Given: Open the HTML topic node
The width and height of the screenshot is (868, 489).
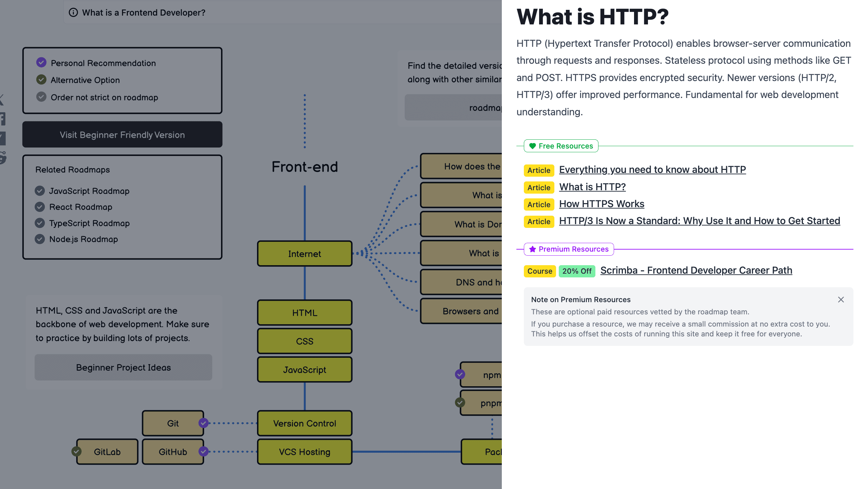Looking at the screenshot, I should click(x=304, y=312).
